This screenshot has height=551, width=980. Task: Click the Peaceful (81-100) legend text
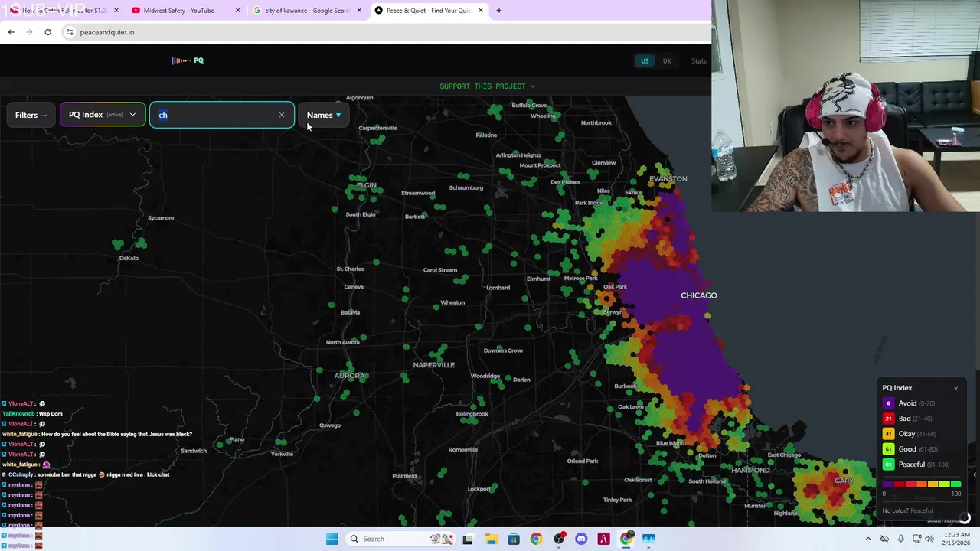pyautogui.click(x=923, y=465)
